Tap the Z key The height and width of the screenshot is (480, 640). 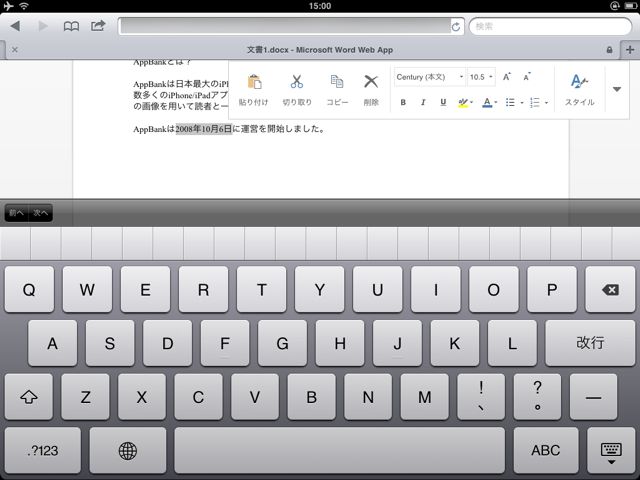point(85,397)
